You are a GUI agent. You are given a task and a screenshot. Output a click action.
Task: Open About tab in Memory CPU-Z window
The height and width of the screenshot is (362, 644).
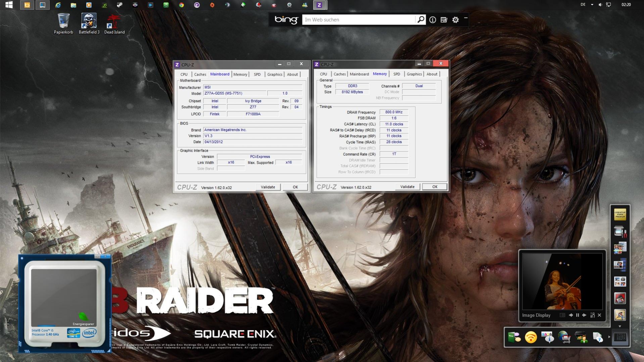(x=432, y=74)
